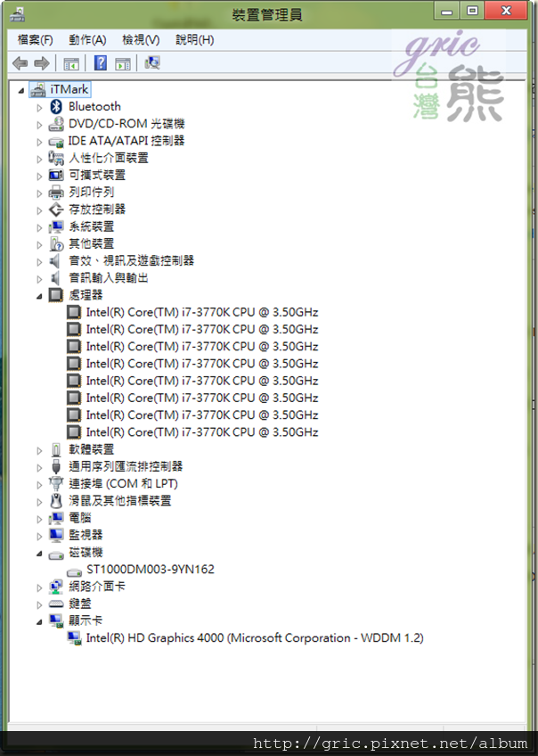
Task: Click the Bluetooth category icon
Action: point(56,107)
